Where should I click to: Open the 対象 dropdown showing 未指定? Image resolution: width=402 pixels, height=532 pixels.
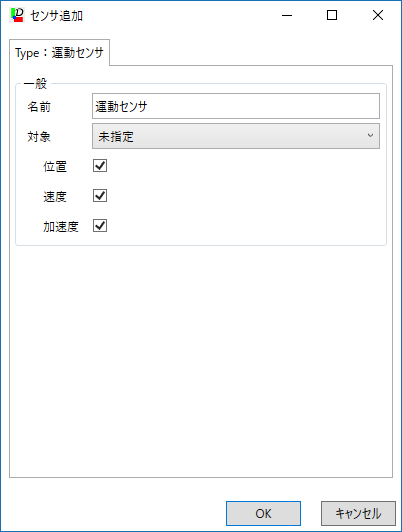(236, 136)
